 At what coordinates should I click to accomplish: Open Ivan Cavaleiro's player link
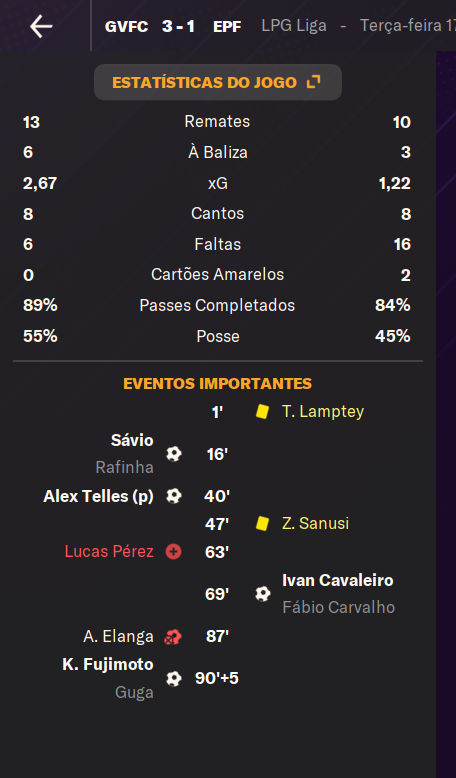(x=338, y=580)
